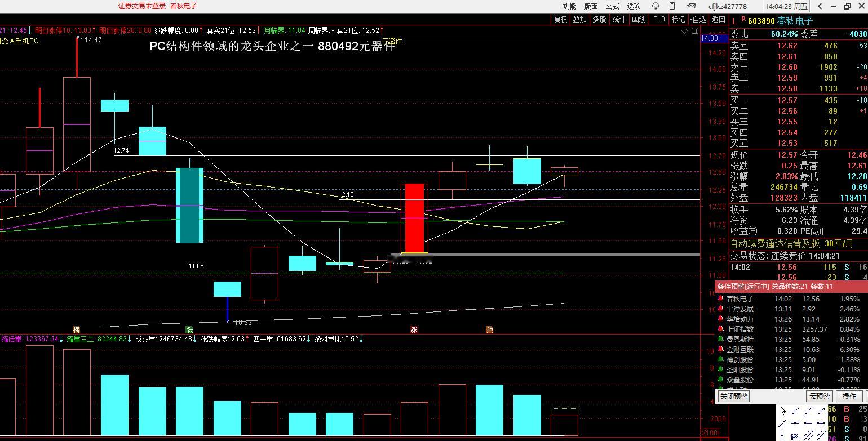This screenshot has width=868, height=441.
Task: Click the mobile phone icon in title bar
Action: (672, 6)
